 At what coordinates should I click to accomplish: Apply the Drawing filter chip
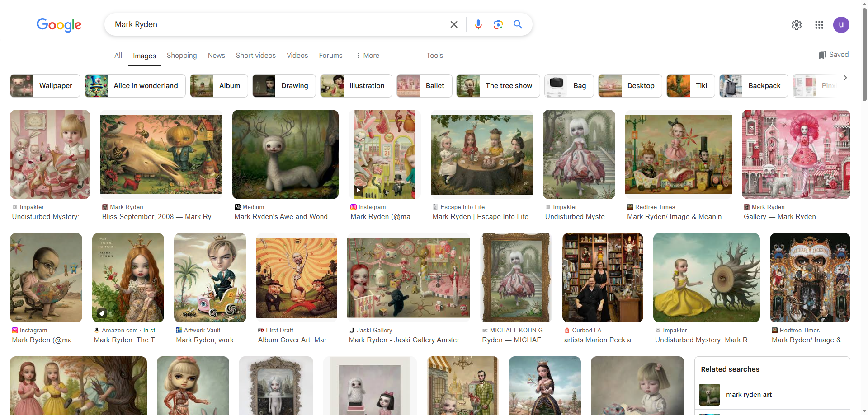(x=284, y=86)
